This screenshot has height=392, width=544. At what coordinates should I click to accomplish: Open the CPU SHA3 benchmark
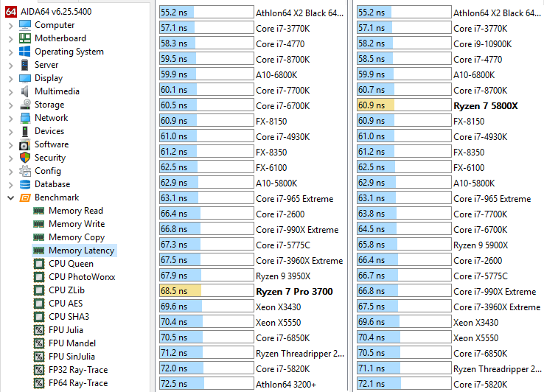[69, 317]
